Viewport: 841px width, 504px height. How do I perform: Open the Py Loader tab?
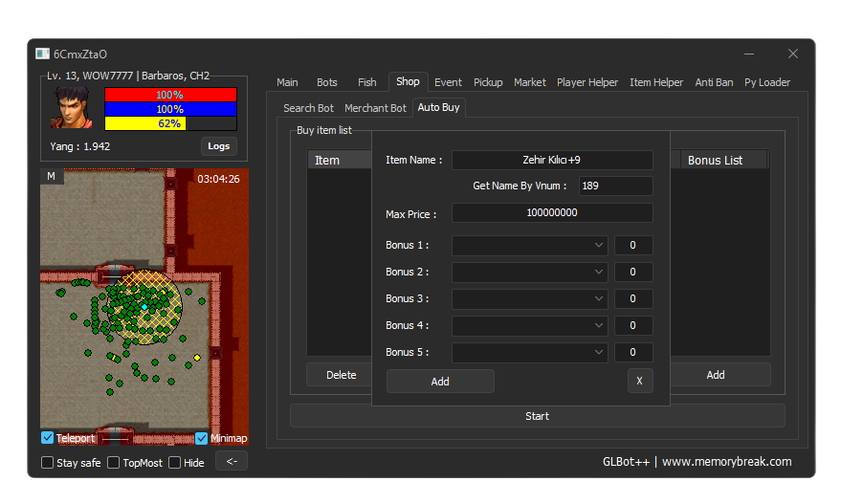tap(767, 82)
